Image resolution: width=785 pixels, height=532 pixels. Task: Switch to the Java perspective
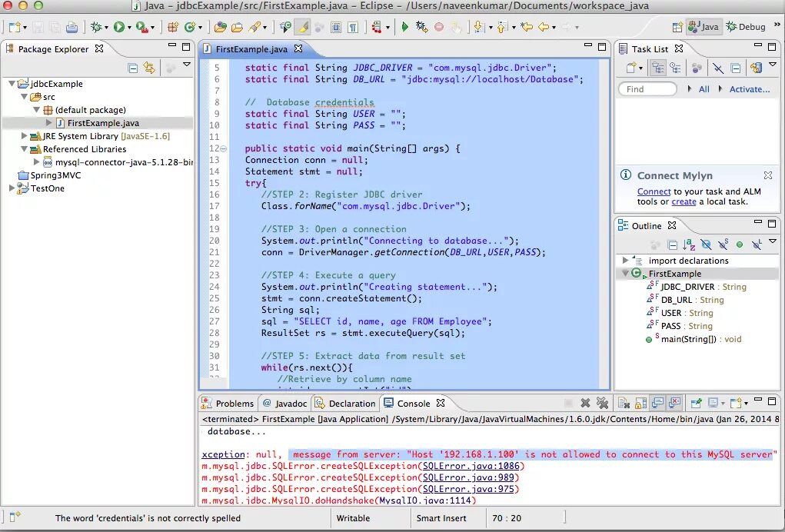click(703, 27)
